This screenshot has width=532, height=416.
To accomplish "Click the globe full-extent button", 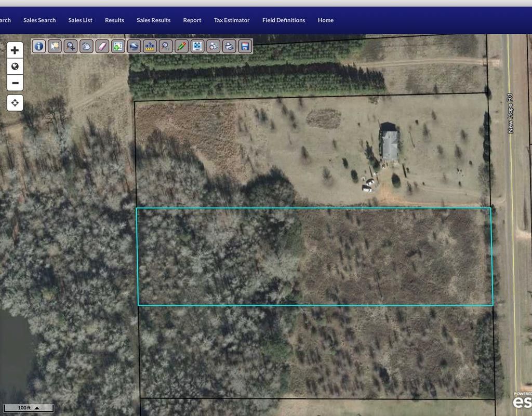I will click(15, 66).
